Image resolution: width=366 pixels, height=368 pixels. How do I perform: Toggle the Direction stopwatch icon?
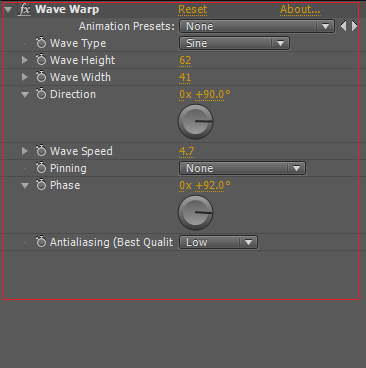pyautogui.click(x=41, y=94)
